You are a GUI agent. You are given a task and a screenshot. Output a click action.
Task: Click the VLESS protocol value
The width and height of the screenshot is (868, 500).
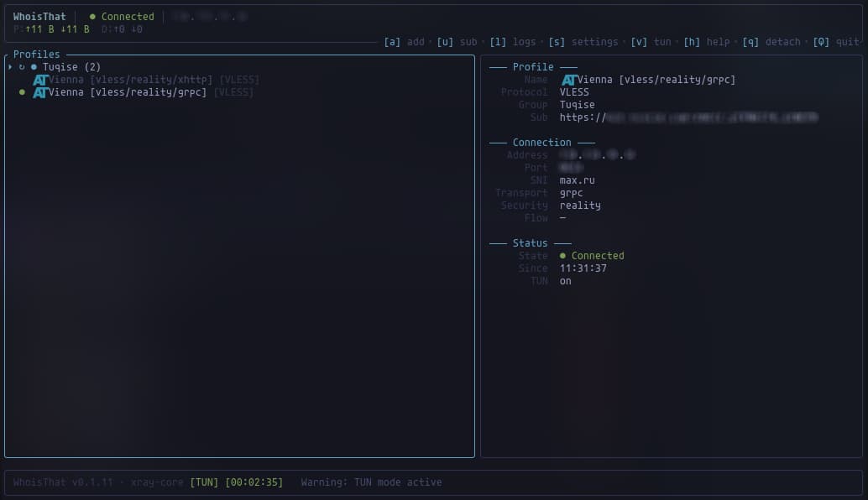tap(574, 92)
